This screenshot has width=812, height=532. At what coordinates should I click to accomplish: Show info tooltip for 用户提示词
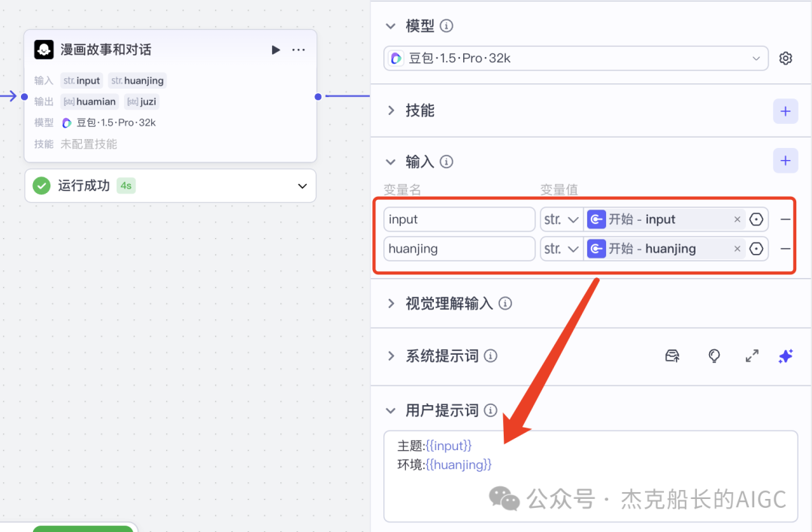(x=490, y=410)
